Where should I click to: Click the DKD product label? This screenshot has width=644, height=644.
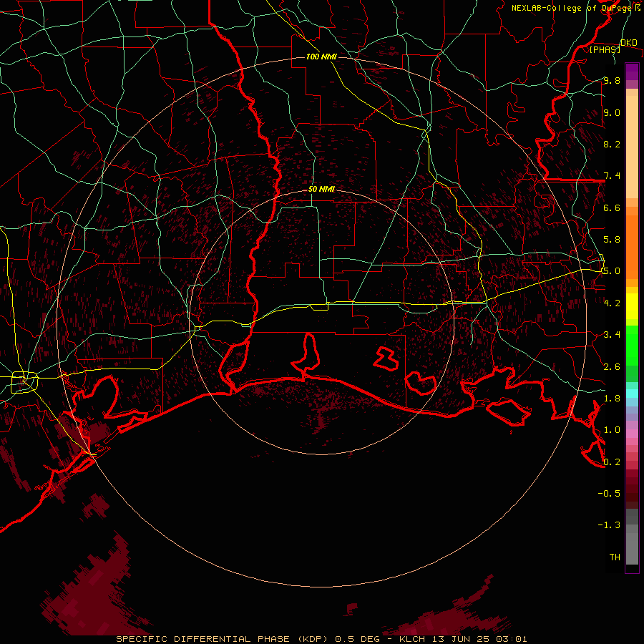point(628,42)
